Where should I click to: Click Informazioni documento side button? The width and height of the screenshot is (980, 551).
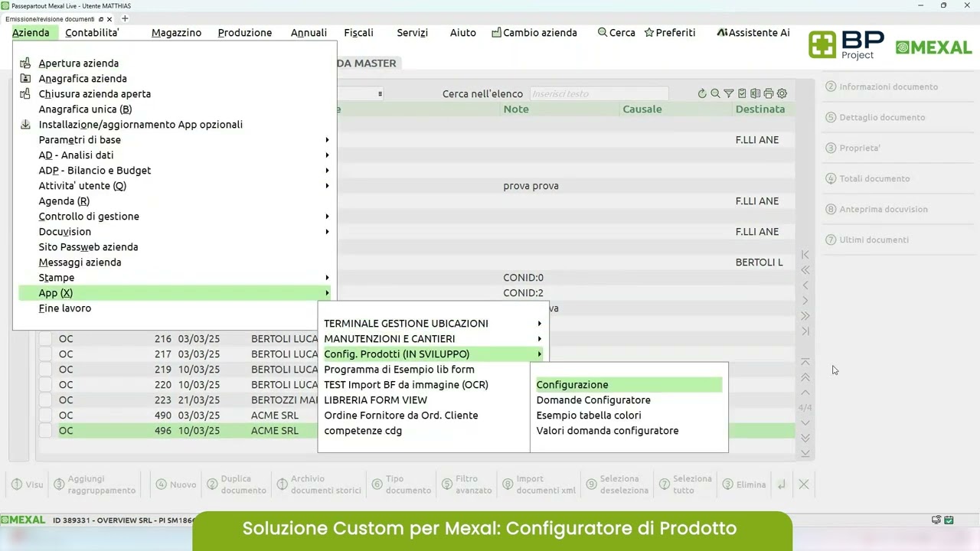point(881,86)
